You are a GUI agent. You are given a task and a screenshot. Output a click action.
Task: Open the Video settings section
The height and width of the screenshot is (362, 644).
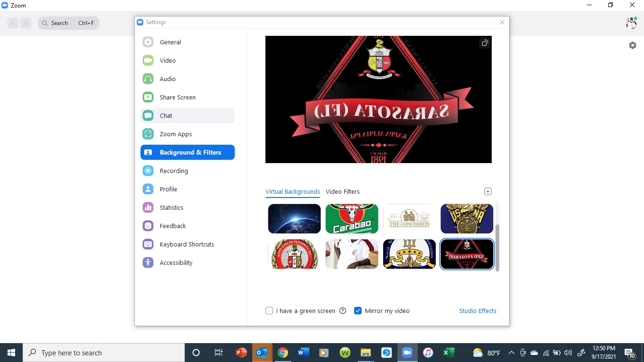point(188,60)
